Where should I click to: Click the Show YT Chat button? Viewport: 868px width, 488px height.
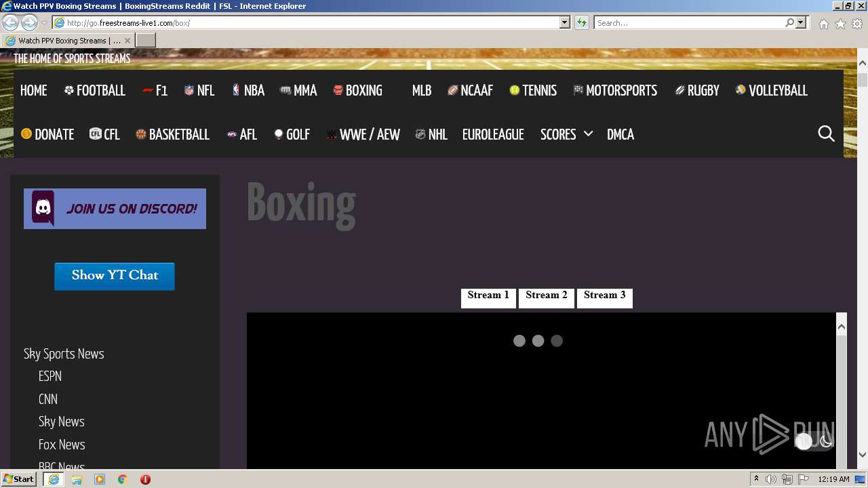pos(115,276)
